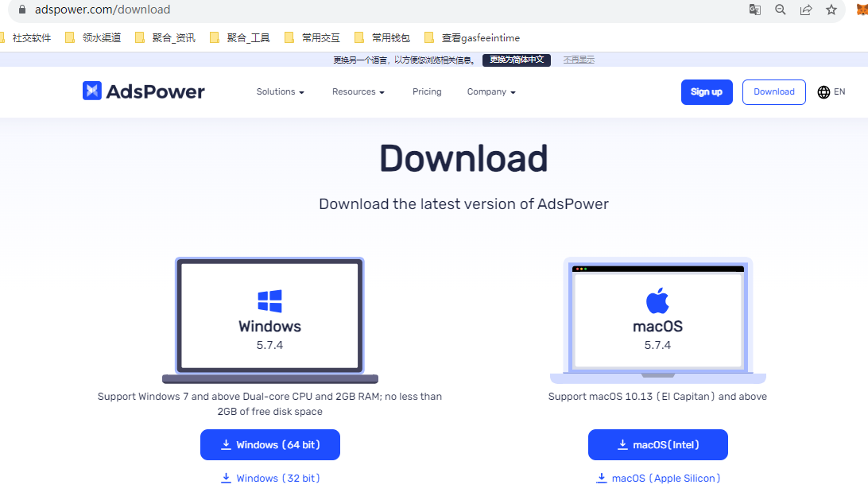
Task: Open the 常用交互 bookmark folder
Action: 312,37
